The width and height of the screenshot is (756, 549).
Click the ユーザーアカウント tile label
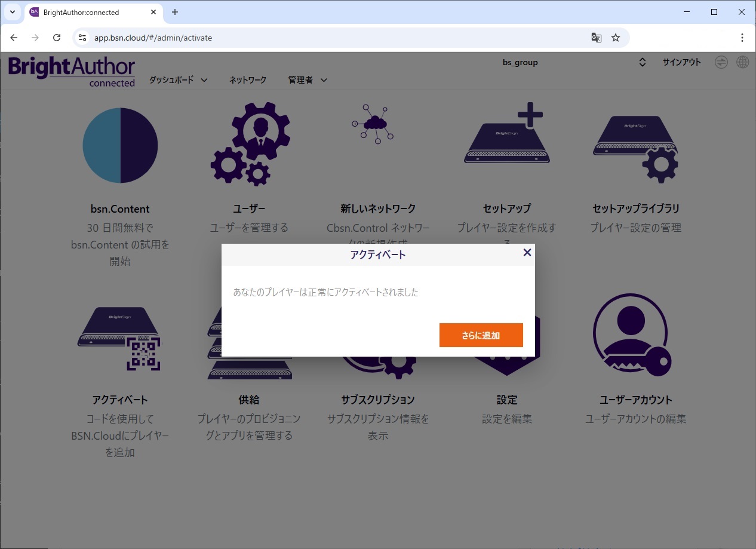(636, 400)
